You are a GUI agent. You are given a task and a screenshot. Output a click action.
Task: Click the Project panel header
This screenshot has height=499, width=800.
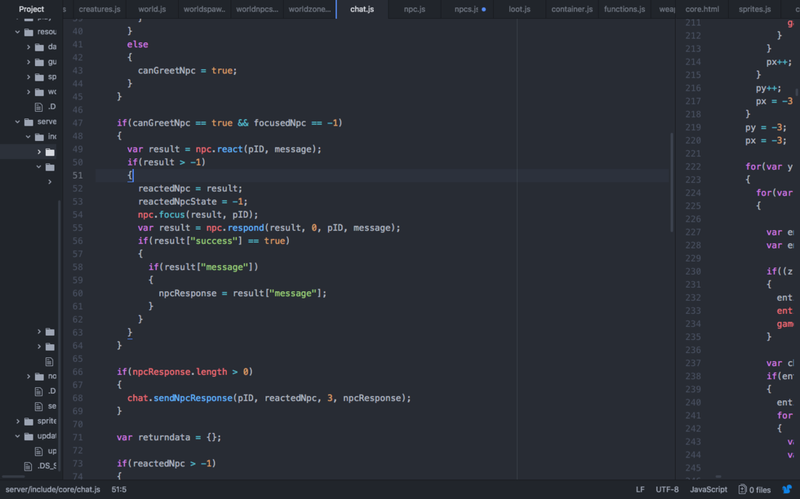(32, 9)
